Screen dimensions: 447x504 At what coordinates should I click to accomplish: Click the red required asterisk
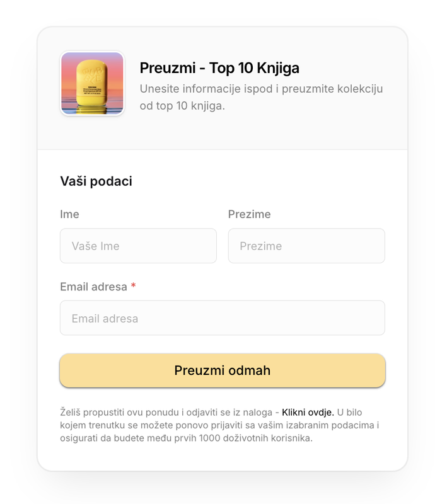[133, 285]
